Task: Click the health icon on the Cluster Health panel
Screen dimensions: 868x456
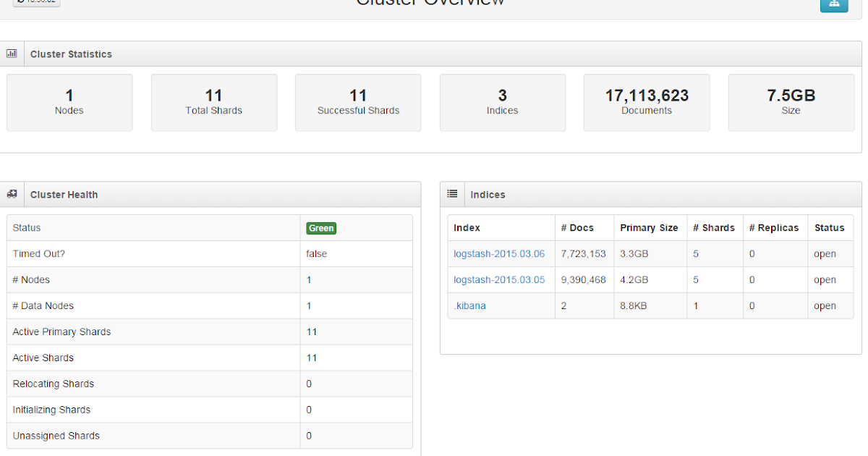Action: (x=12, y=194)
